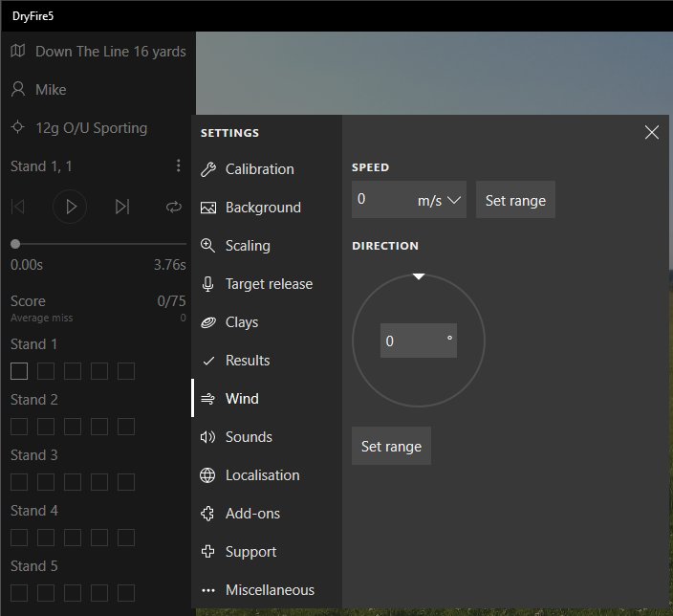673x616 pixels.
Task: Expand the m/s speed unit dropdown
Action: [439, 200]
